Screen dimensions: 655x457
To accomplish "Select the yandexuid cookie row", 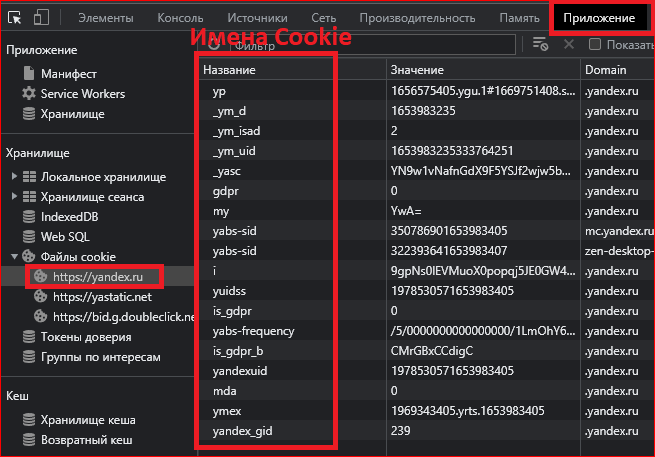I will pyautogui.click(x=240, y=371).
